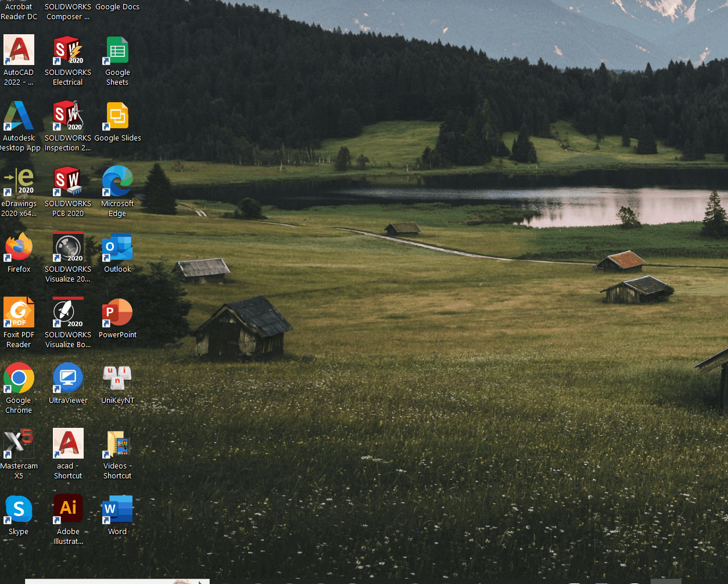Select the eDrawings 2020 x64 icon
This screenshot has height=584, width=728.
tap(19, 182)
